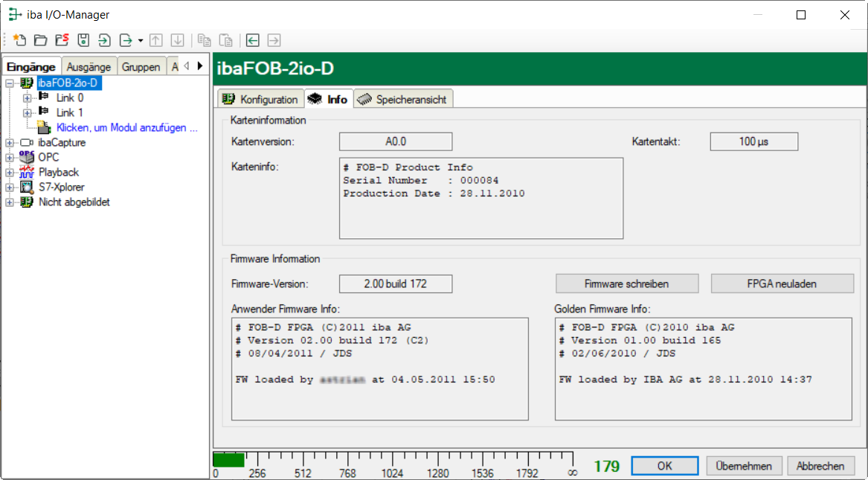Click the import toolbar icon
868x480 pixels.
click(105, 40)
